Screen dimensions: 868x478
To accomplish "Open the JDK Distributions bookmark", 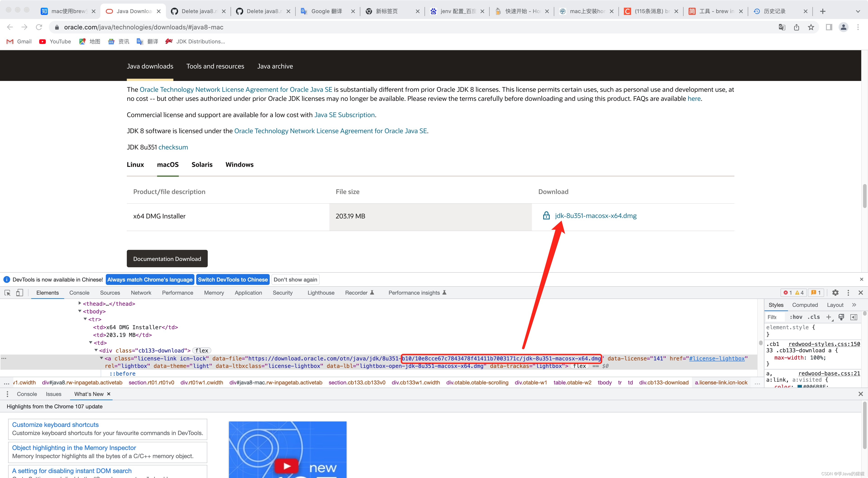I will pyautogui.click(x=195, y=41).
